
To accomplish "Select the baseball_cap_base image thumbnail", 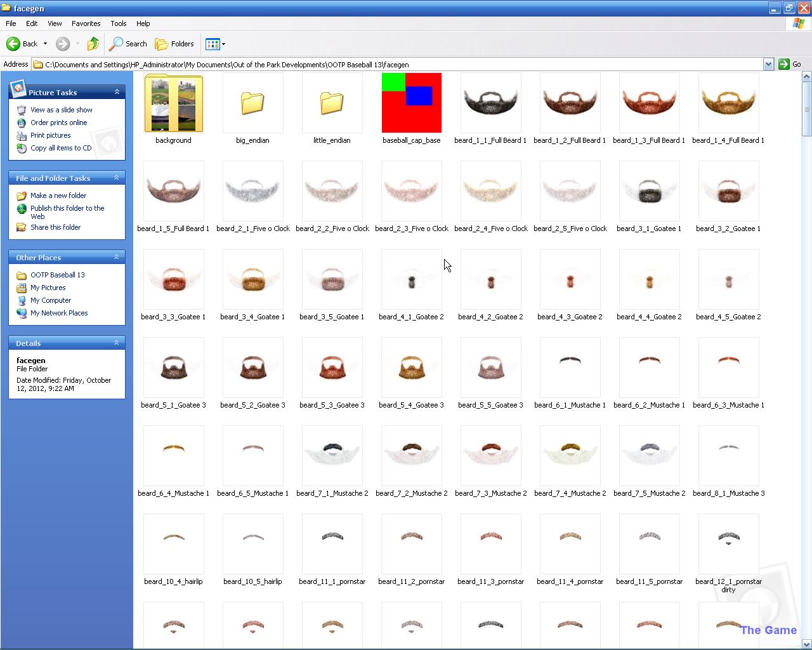I will pyautogui.click(x=412, y=103).
